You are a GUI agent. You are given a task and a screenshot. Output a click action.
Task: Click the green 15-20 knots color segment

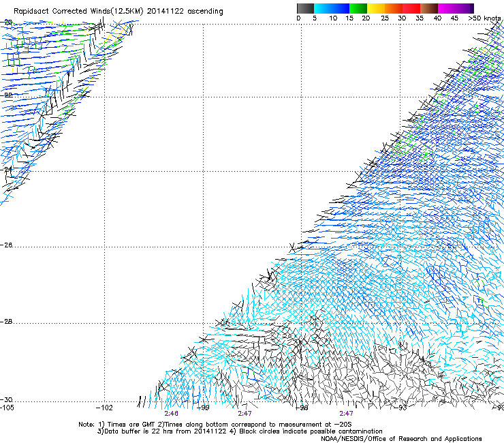tap(358, 8)
